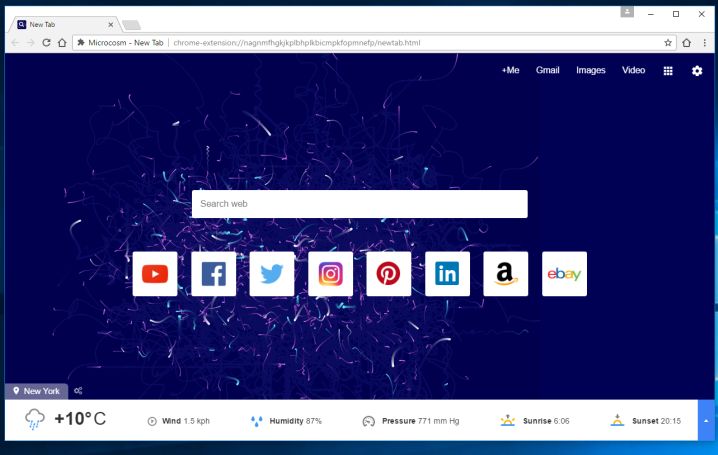Click the Microcosm extension puzzle icon
This screenshot has height=455, width=718.
tap(81, 43)
